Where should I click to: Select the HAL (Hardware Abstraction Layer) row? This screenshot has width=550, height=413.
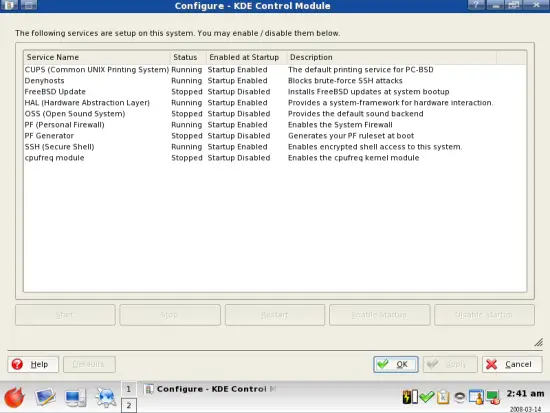pos(275,103)
